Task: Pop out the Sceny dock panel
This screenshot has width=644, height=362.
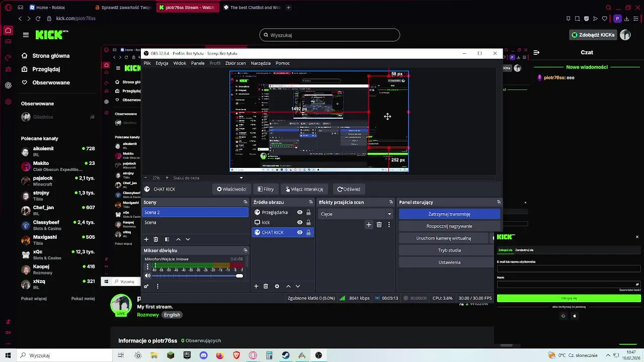Action: pyautogui.click(x=245, y=202)
